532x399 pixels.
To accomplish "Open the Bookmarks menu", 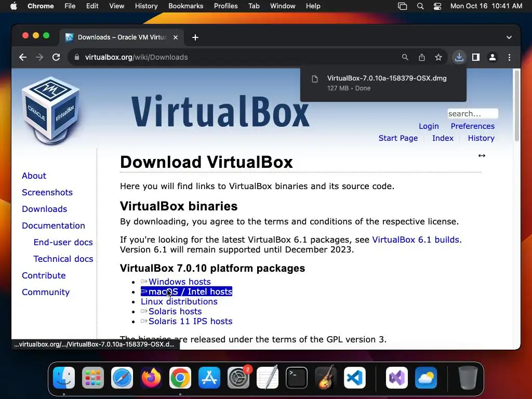I will [x=186, y=6].
